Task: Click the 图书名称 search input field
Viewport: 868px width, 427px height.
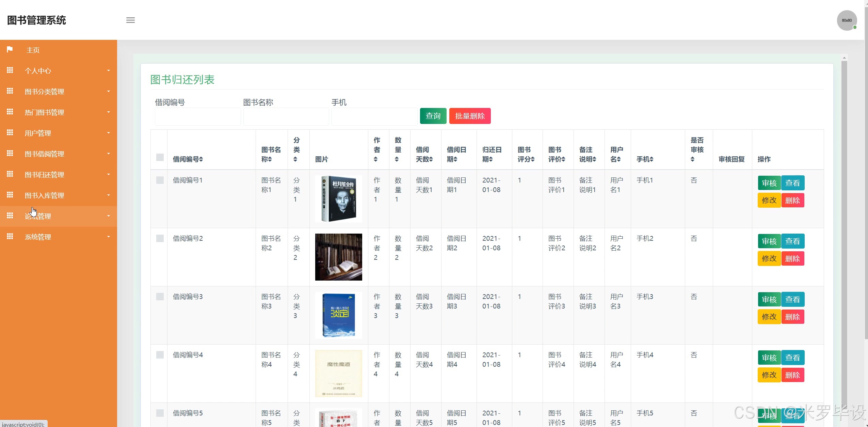Action: pyautogui.click(x=286, y=117)
